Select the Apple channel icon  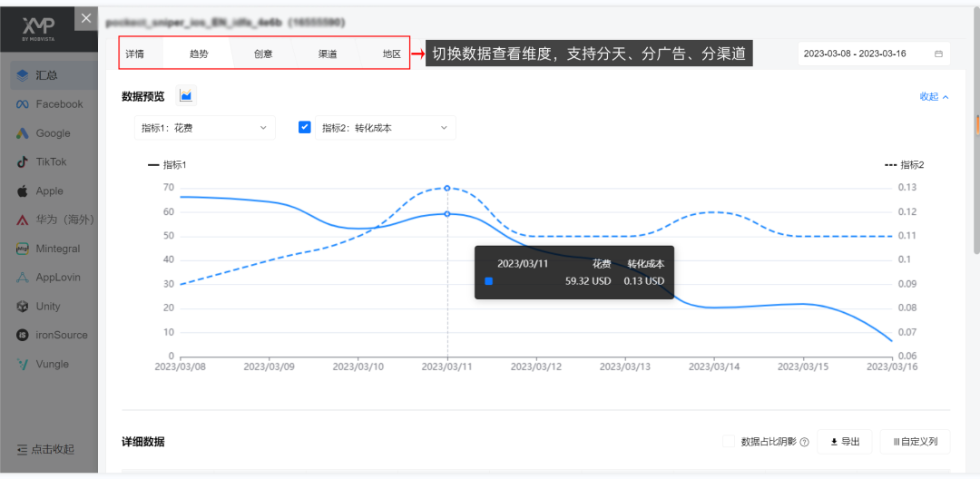point(23,191)
